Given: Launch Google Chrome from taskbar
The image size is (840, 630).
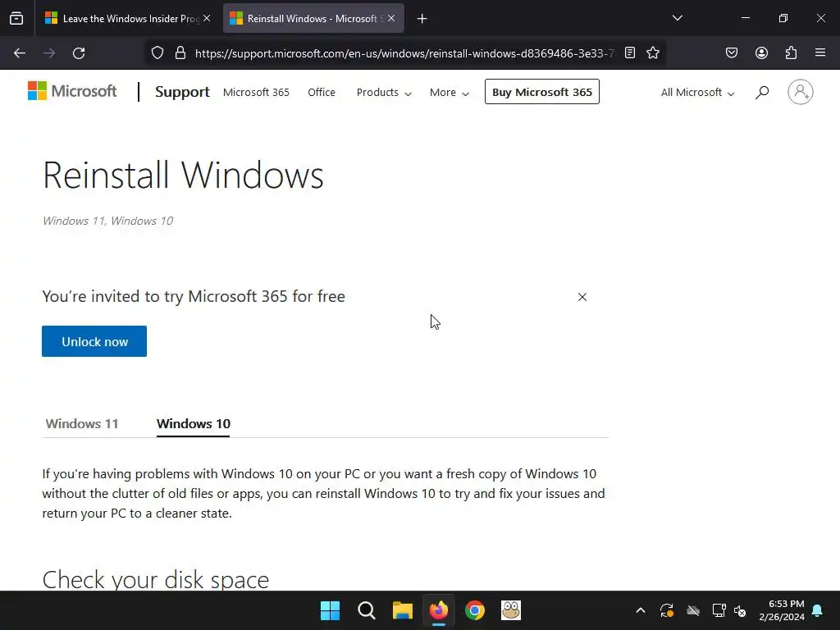Looking at the screenshot, I should tap(475, 610).
